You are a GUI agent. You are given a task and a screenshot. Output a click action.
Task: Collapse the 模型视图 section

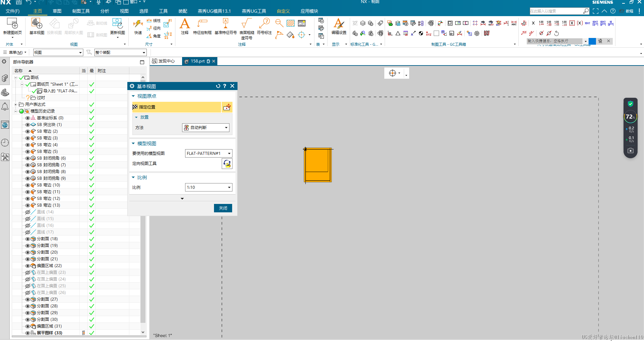[133, 143]
